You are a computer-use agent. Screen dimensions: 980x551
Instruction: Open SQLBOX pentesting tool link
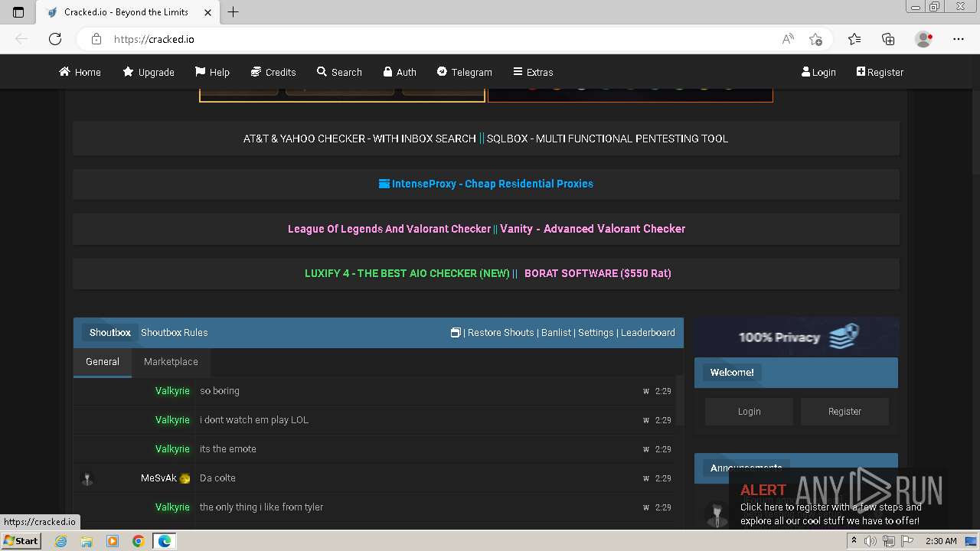pyautogui.click(x=607, y=139)
